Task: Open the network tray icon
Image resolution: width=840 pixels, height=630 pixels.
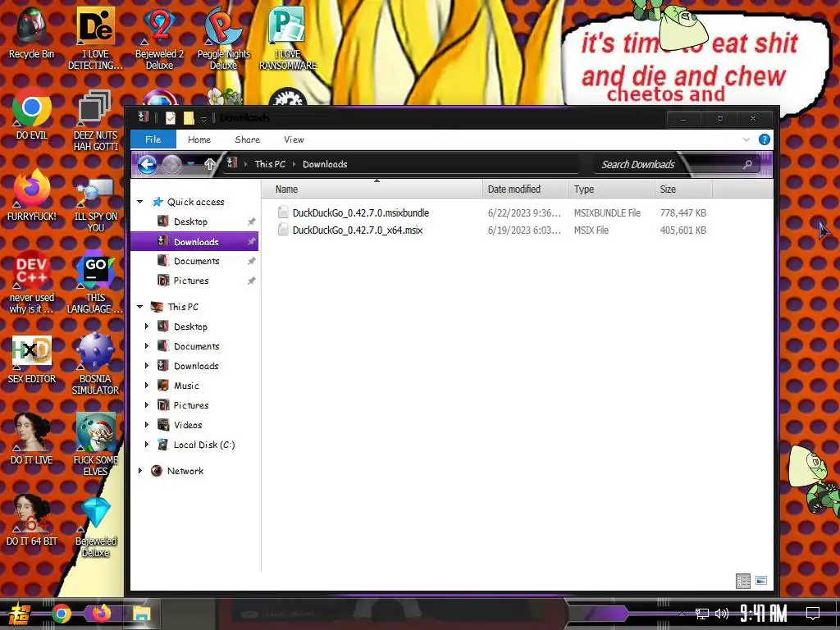Action: tap(701, 614)
